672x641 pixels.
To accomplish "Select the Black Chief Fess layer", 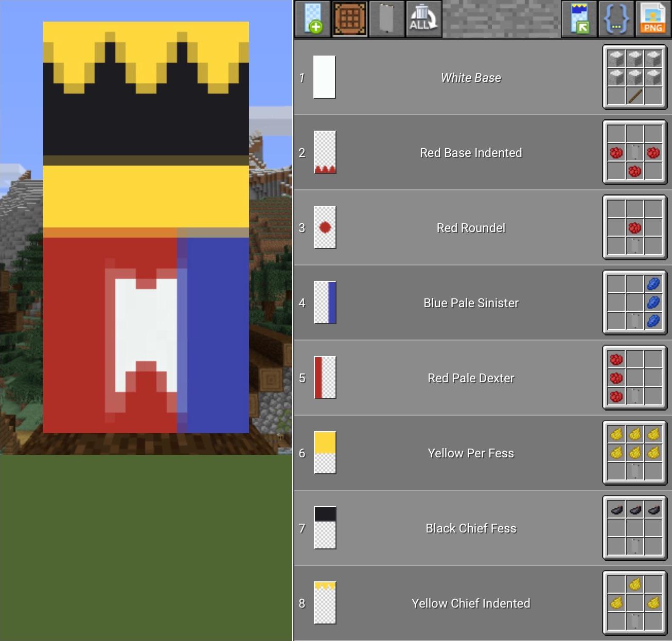I will coord(470,528).
